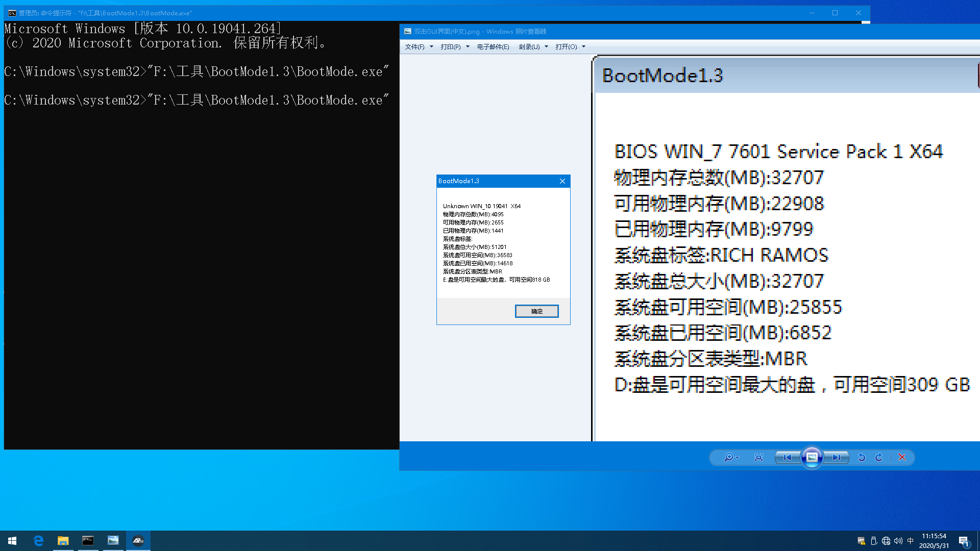Expand the arrow next to 刻录(U)

coord(546,47)
